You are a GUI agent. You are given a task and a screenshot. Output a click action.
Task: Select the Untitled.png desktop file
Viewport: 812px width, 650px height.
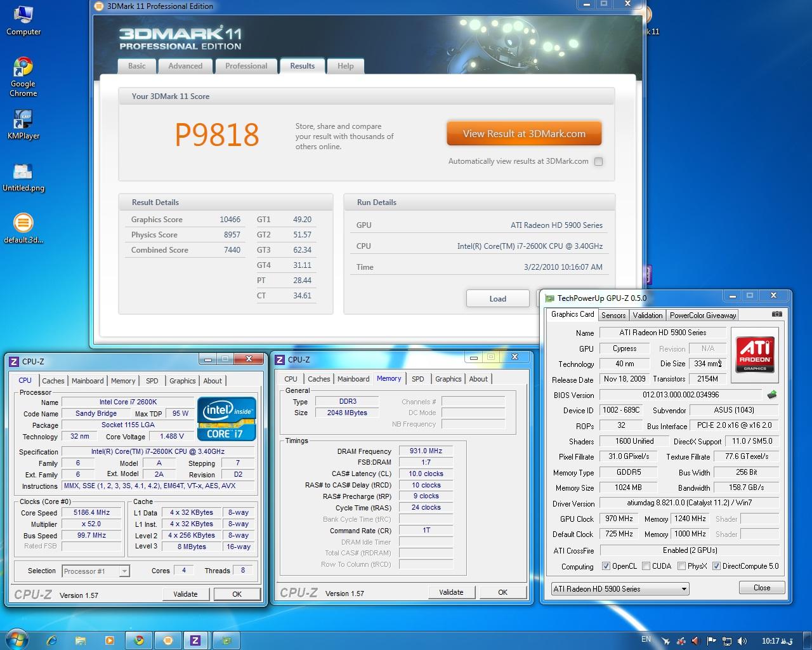pos(23,176)
